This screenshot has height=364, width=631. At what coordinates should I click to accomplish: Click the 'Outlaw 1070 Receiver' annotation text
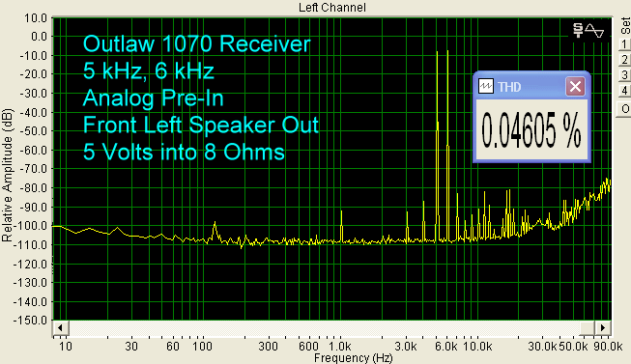coord(197,43)
